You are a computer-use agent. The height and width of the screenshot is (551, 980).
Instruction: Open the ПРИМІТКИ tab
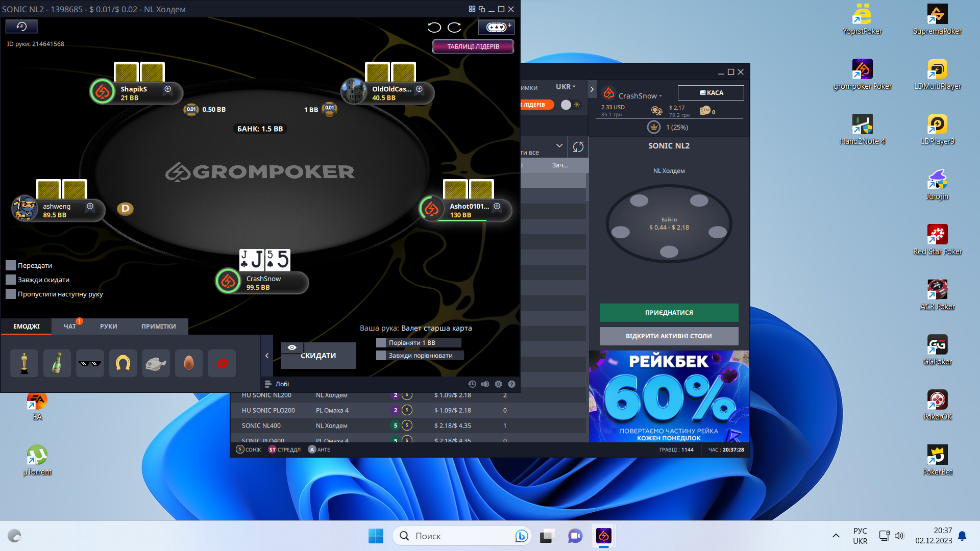[x=159, y=327]
